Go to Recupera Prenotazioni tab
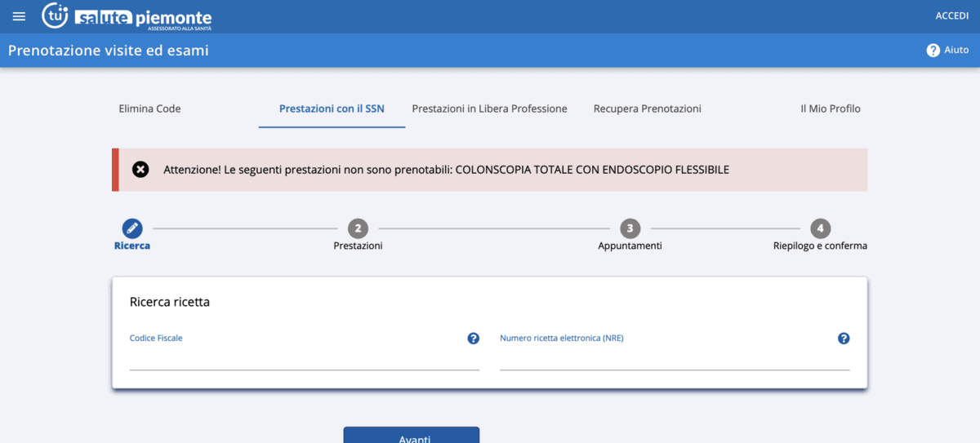 [x=647, y=109]
